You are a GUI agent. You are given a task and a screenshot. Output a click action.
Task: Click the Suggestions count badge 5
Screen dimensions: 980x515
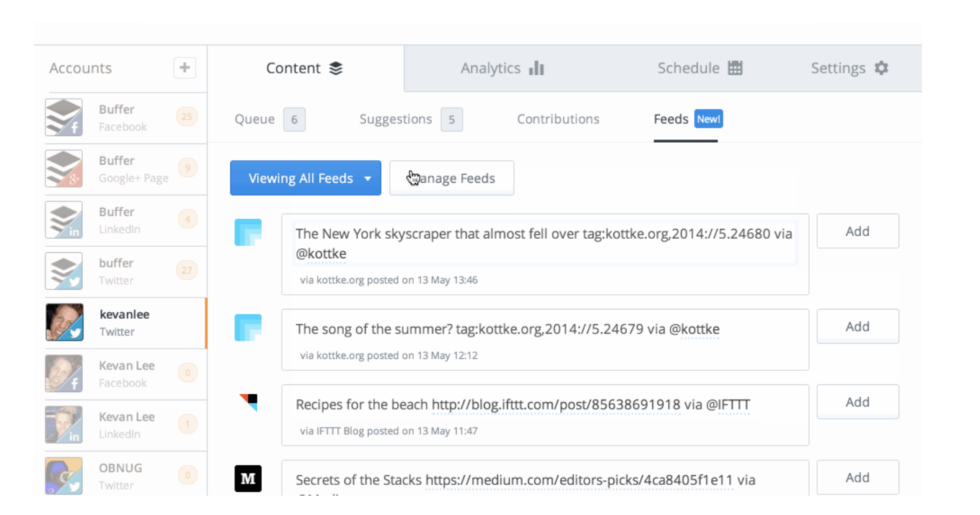point(451,120)
